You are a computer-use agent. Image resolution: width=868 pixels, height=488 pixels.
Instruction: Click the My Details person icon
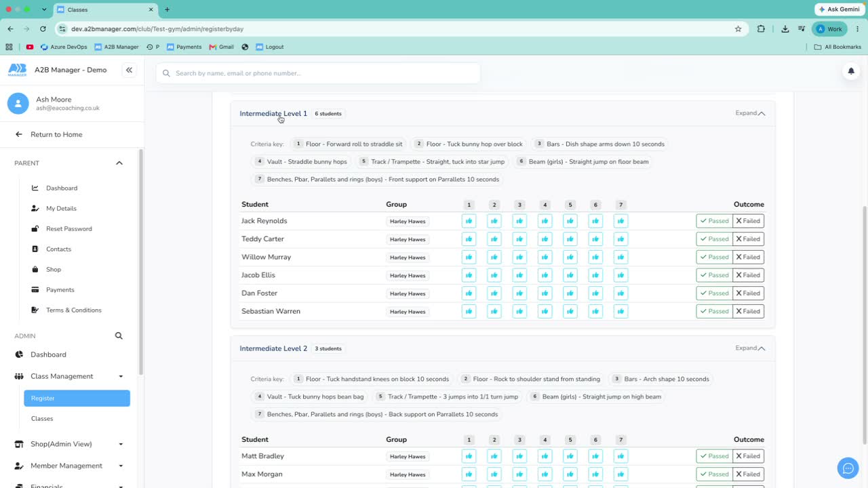[x=35, y=208]
